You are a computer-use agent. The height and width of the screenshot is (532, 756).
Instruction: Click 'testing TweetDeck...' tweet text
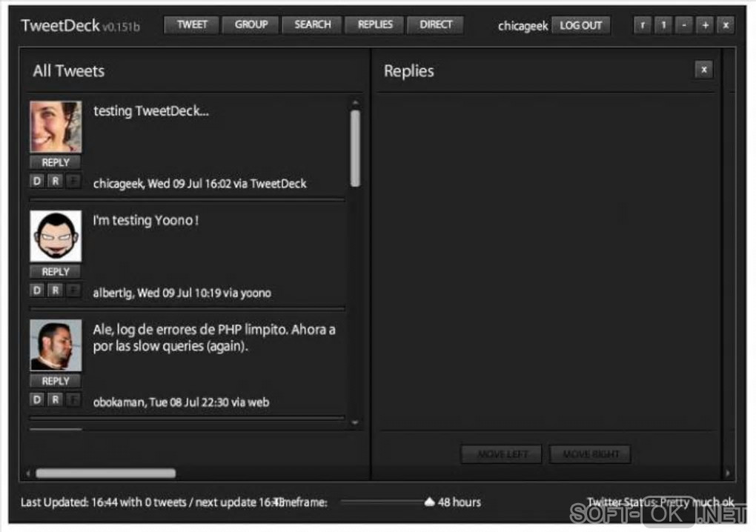(x=151, y=111)
